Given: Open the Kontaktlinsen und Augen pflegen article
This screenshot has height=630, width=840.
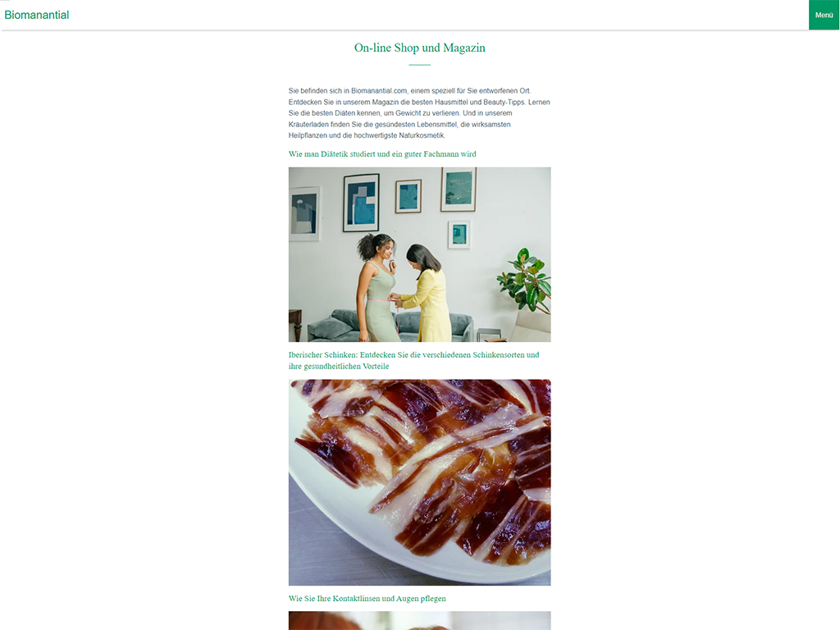Looking at the screenshot, I should coord(367,598).
